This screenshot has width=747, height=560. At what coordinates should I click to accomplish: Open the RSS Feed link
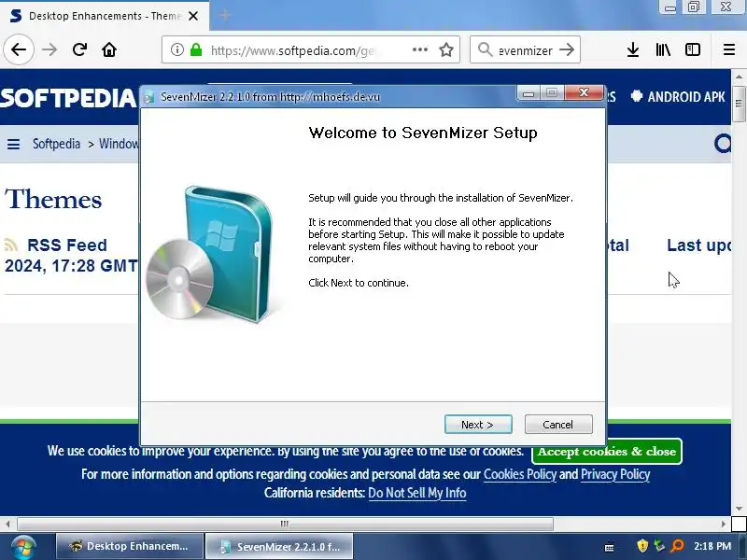[66, 245]
